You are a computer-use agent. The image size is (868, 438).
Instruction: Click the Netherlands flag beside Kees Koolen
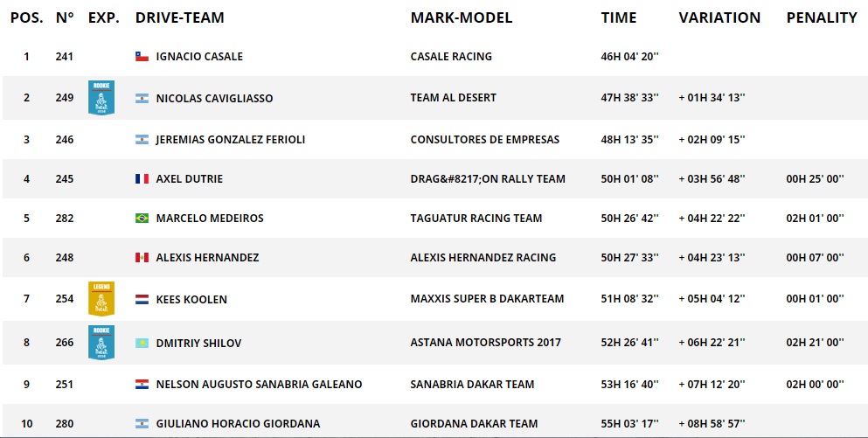point(142,300)
